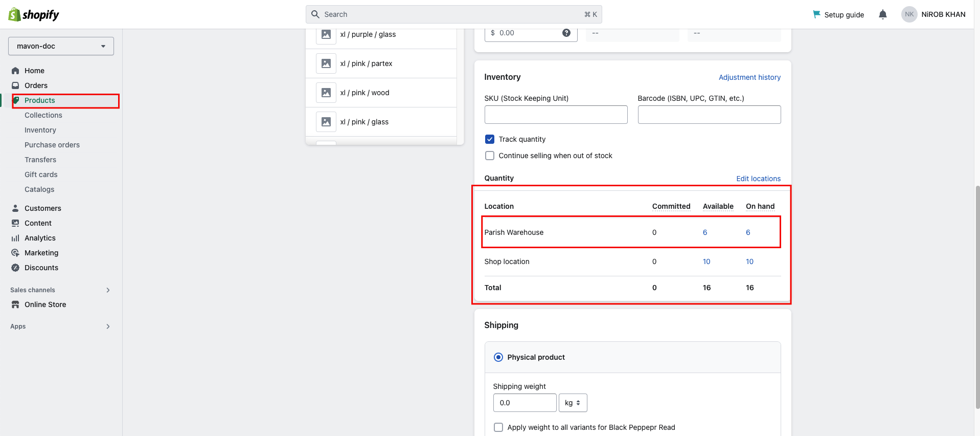Open Orders in the sidebar
The image size is (980, 436).
coord(36,85)
